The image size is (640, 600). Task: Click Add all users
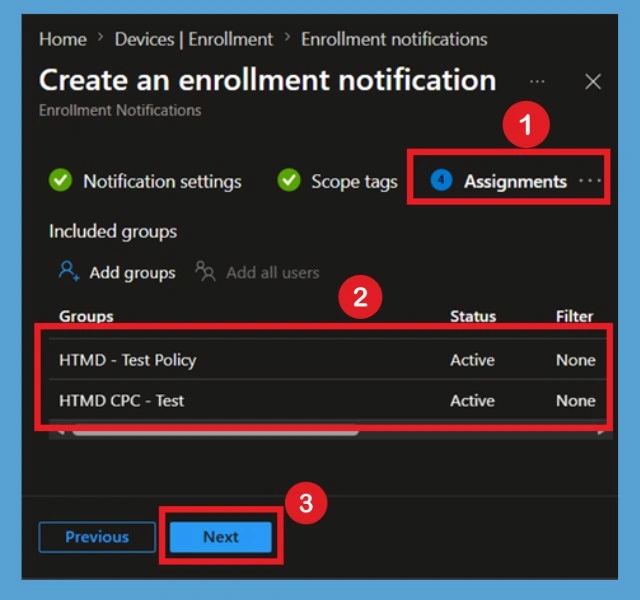click(x=273, y=272)
